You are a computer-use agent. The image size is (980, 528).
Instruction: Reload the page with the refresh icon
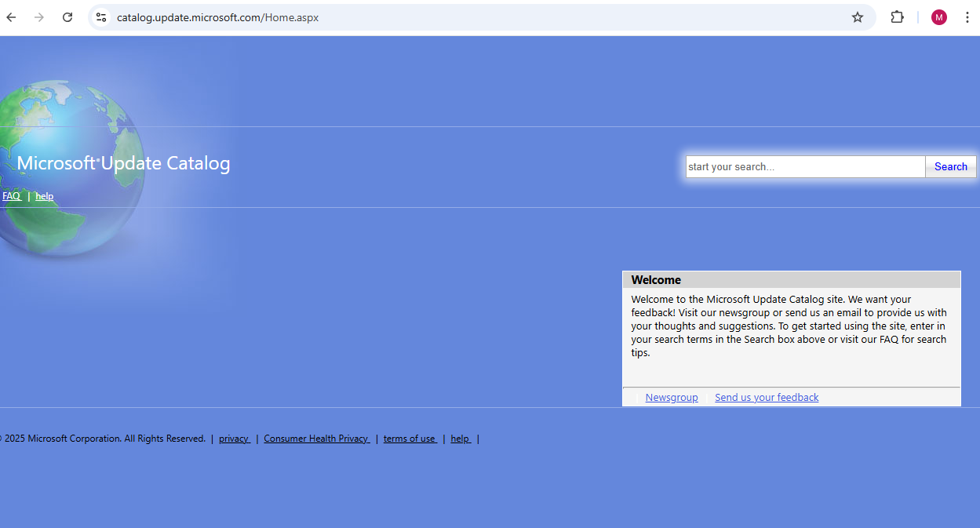67,17
